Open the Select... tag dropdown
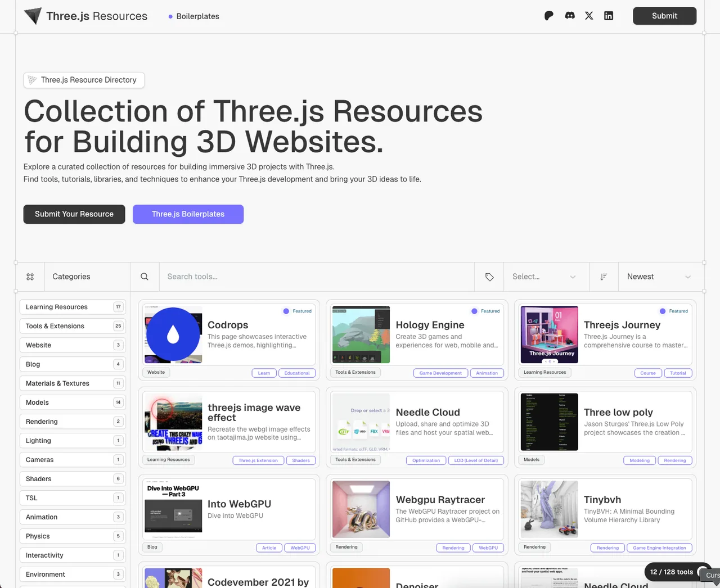The width and height of the screenshot is (720, 588). pyautogui.click(x=546, y=277)
